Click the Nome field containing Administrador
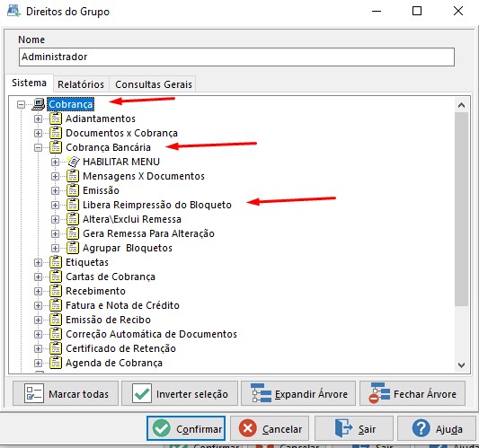 click(x=236, y=57)
